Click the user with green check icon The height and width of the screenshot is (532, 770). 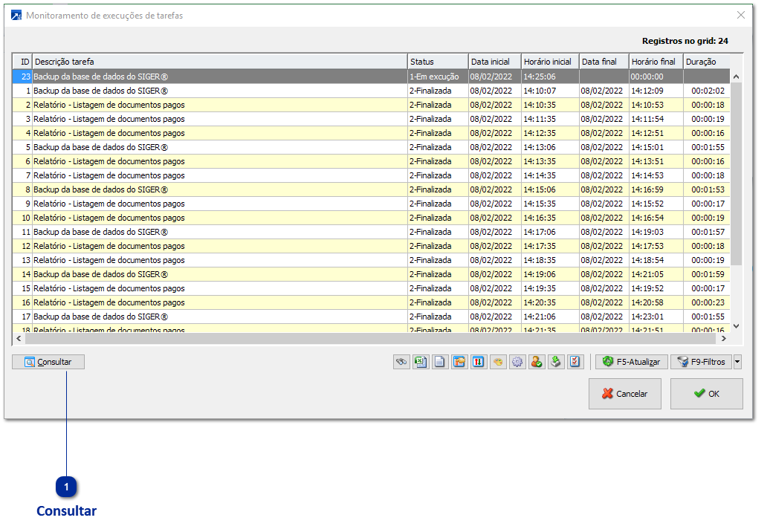pyautogui.click(x=537, y=362)
